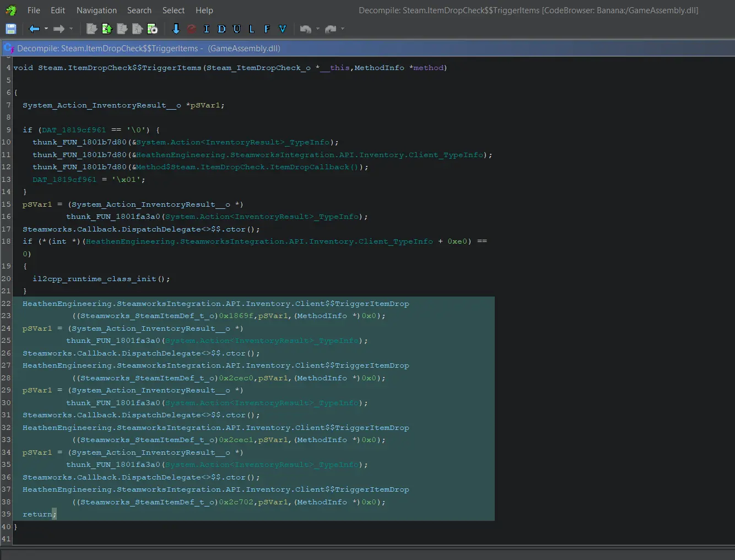
Task: Open the File menu
Action: (x=34, y=10)
